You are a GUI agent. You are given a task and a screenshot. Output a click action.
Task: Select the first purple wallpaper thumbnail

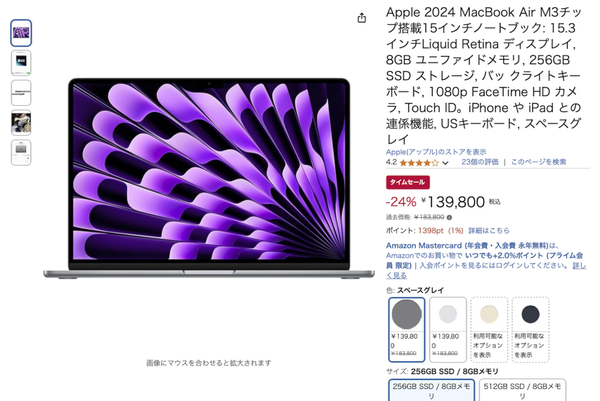21,33
